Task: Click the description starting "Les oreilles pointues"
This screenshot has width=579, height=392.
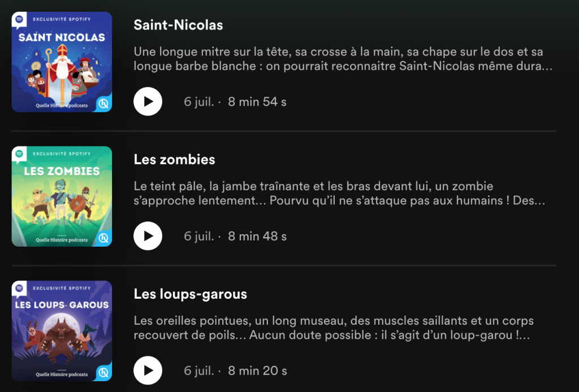Action: click(334, 328)
